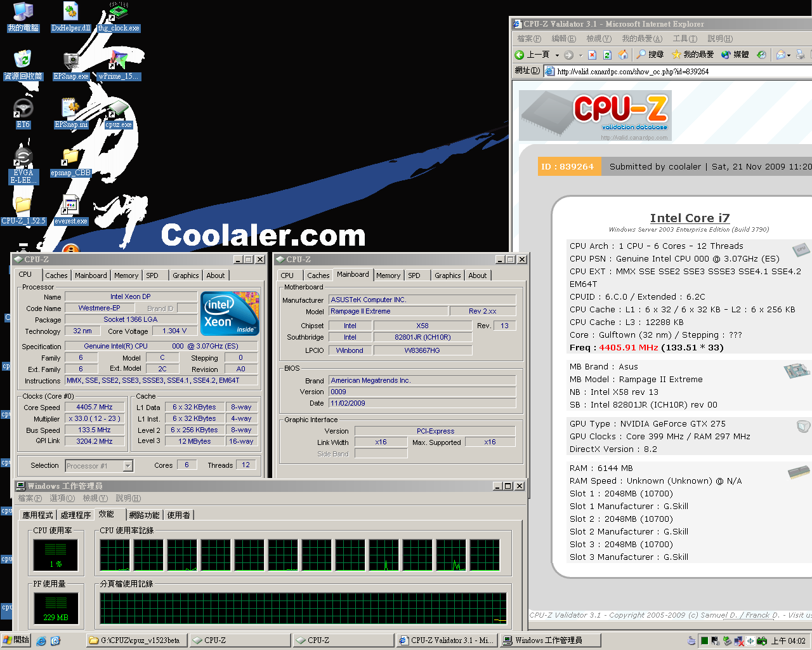Open the CPU tab in right CPU-Z window
This screenshot has width=812, height=650.
pyautogui.click(x=287, y=275)
